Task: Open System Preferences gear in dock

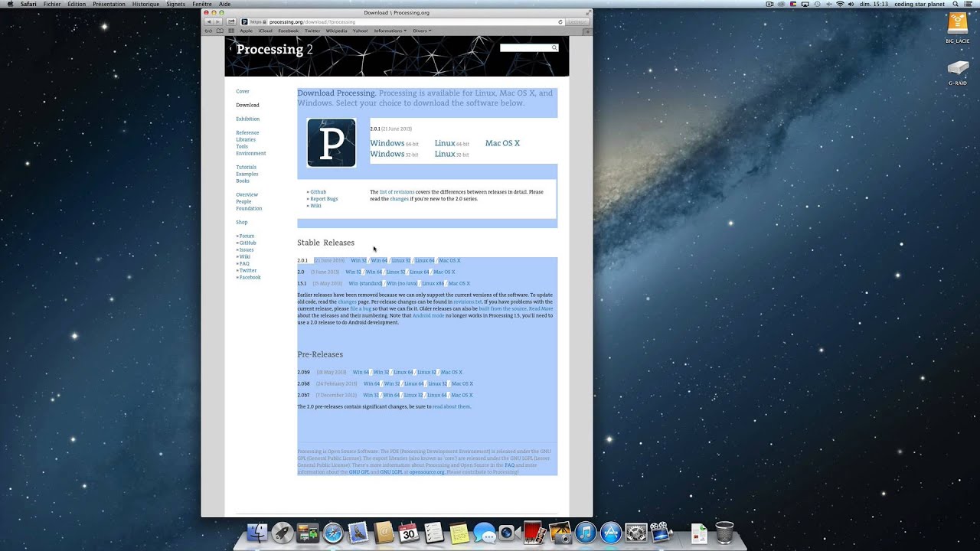Action: [635, 533]
